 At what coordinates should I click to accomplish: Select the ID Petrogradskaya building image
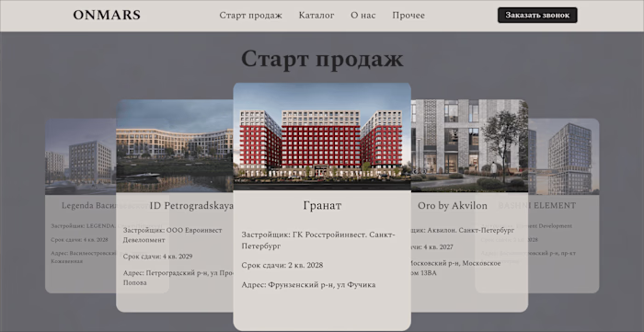[x=175, y=146]
